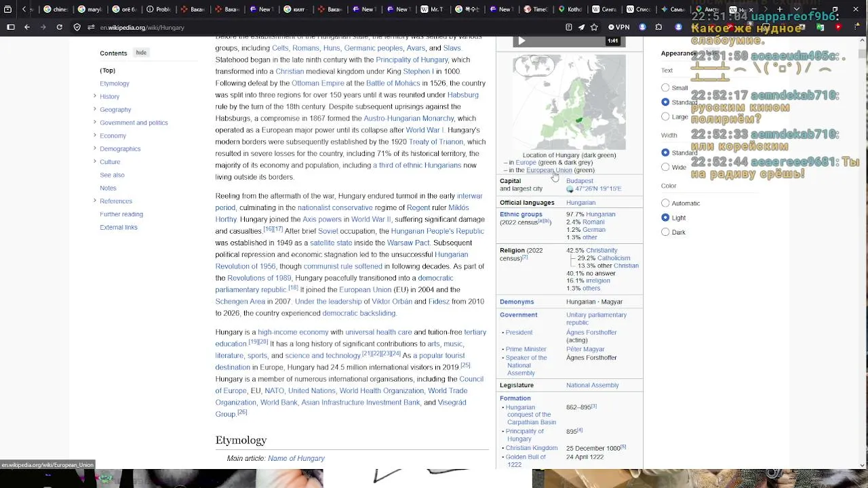Switch to the 'Probk' tab

pyautogui.click(x=159, y=9)
